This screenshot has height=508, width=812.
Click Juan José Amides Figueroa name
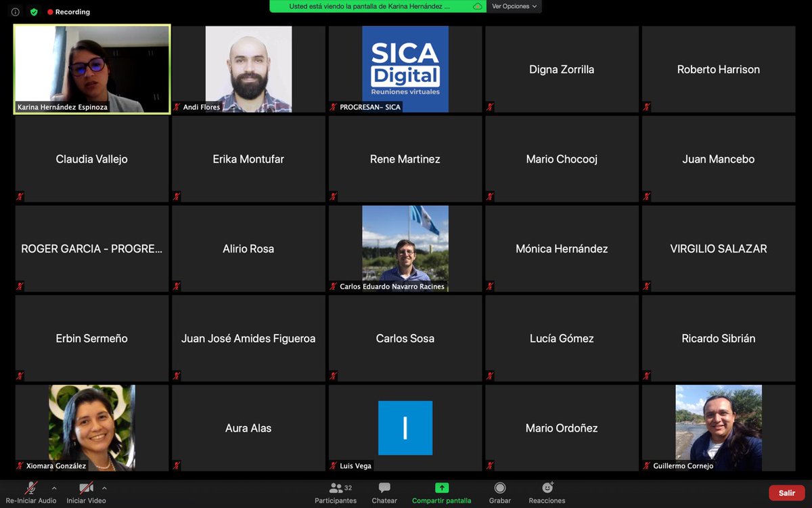point(248,339)
